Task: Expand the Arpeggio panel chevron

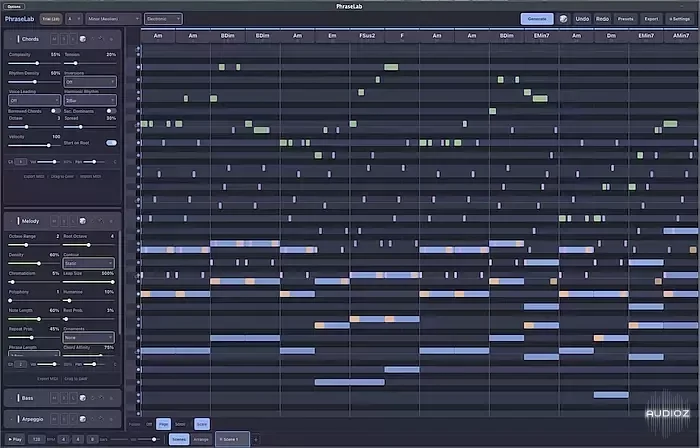Action: (x=11, y=419)
